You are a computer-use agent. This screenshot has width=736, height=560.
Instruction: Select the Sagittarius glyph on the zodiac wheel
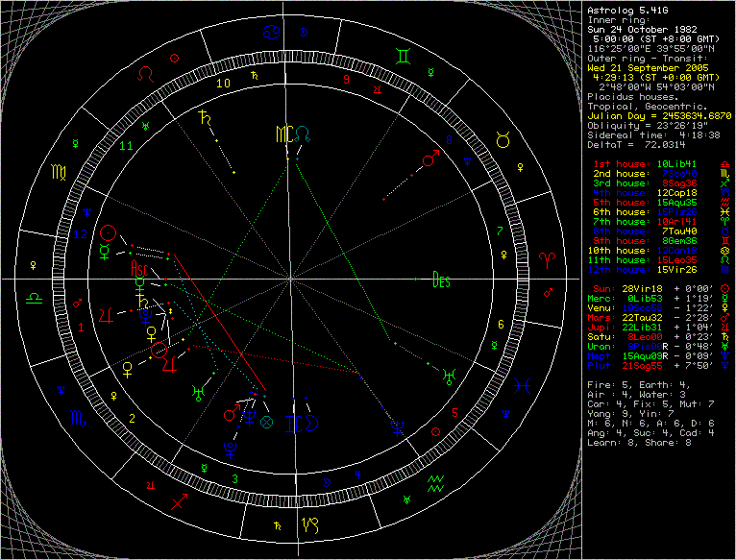[180, 500]
